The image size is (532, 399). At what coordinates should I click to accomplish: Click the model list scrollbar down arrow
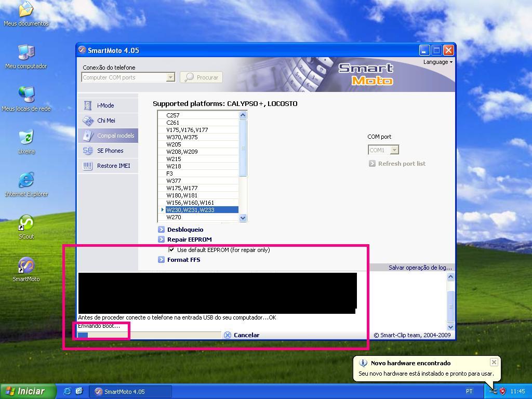[243, 218]
